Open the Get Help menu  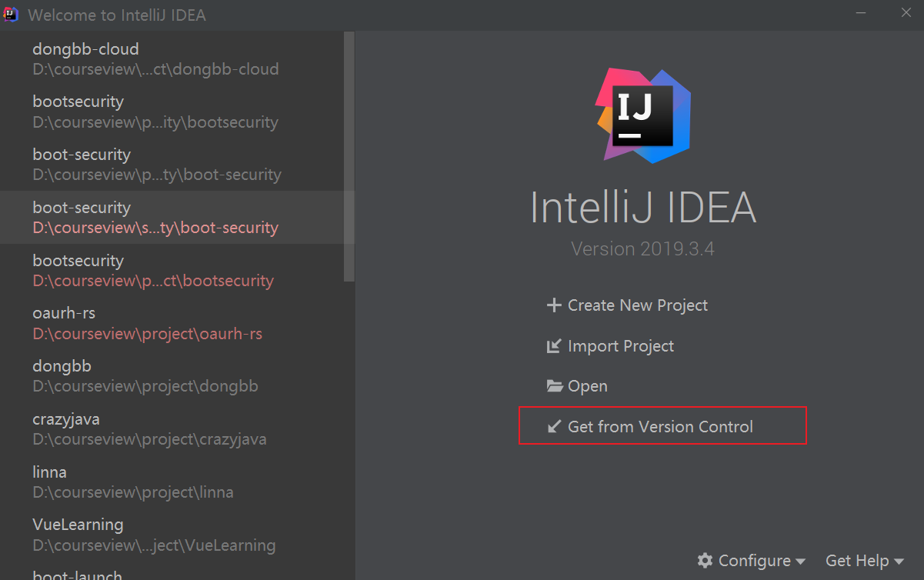click(865, 561)
